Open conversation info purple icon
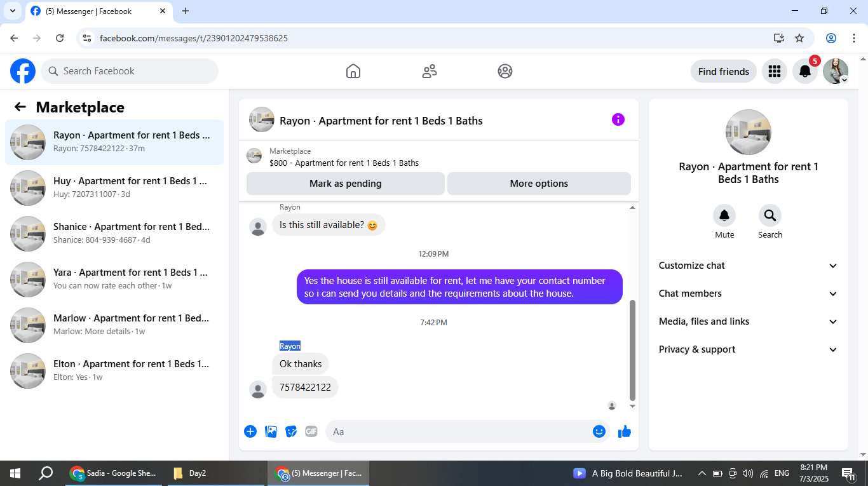868x486 pixels. pyautogui.click(x=618, y=119)
